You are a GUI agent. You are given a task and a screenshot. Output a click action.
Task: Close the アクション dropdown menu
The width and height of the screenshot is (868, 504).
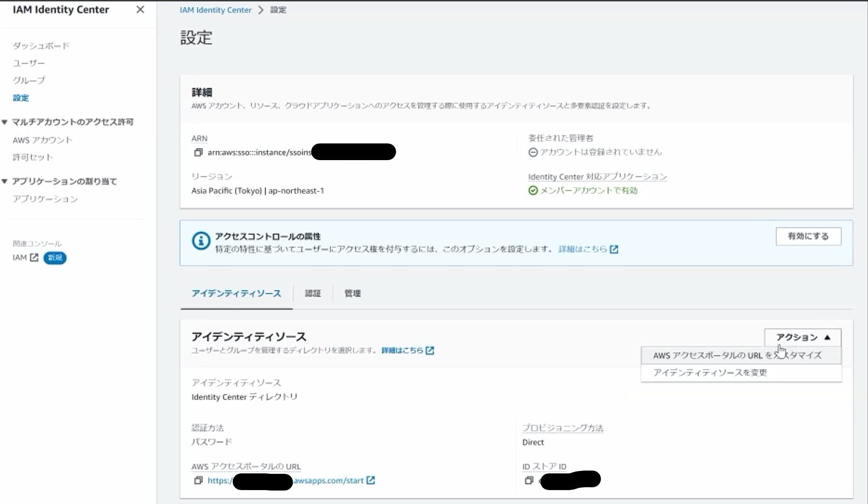(803, 337)
